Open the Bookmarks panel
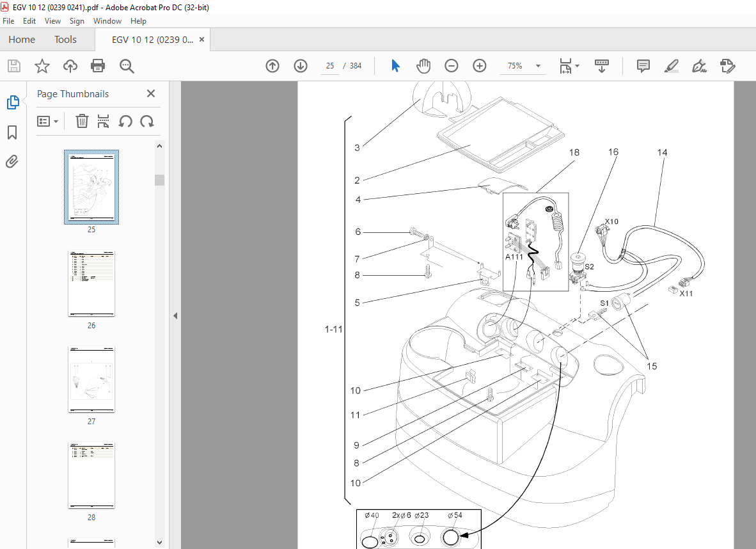The width and height of the screenshot is (756, 549). [x=12, y=132]
